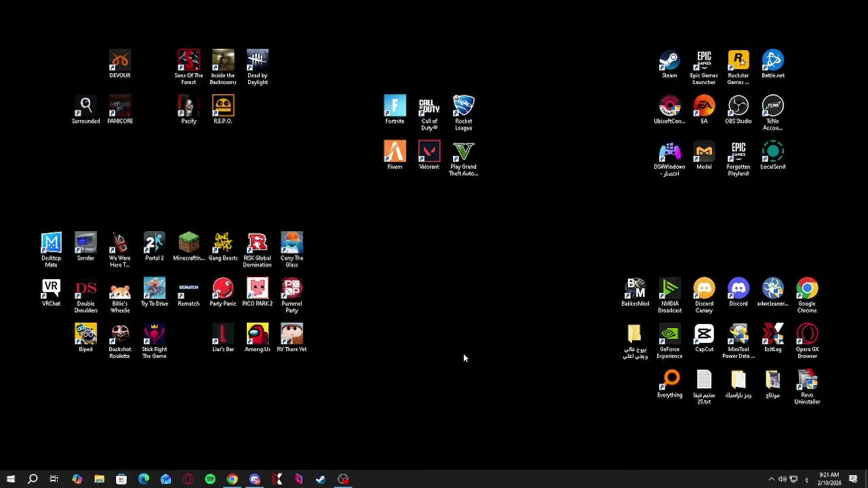Viewport: 868px width, 488px height.
Task: Open Play Grand Theft Auto shortcut
Action: coord(464,159)
